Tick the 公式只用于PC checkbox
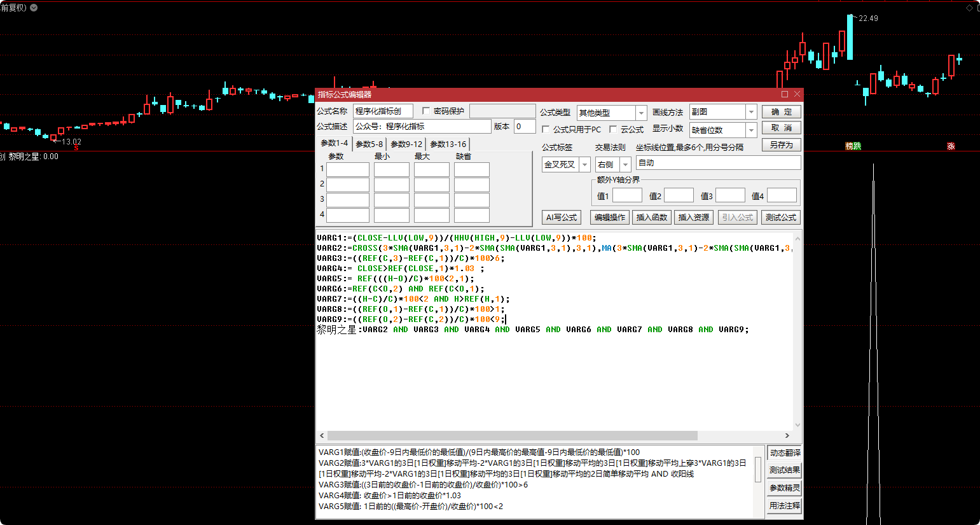Viewport: 980px width, 525px height. (x=546, y=129)
